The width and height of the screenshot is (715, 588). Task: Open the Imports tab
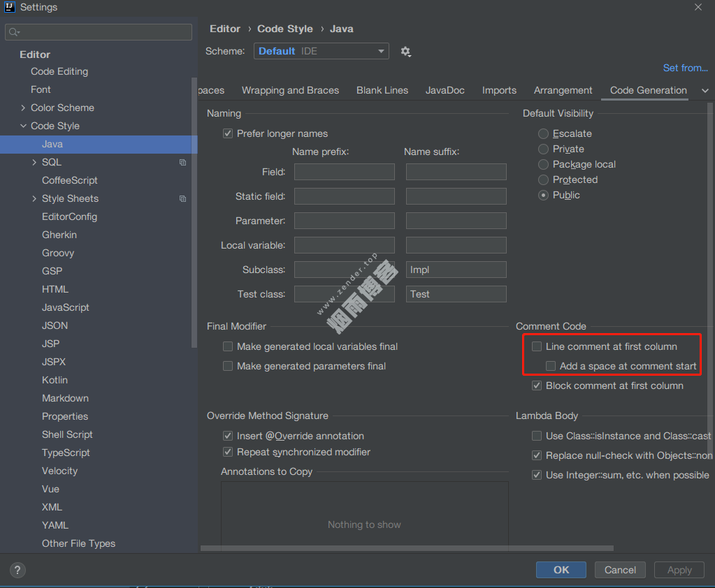[x=499, y=90]
